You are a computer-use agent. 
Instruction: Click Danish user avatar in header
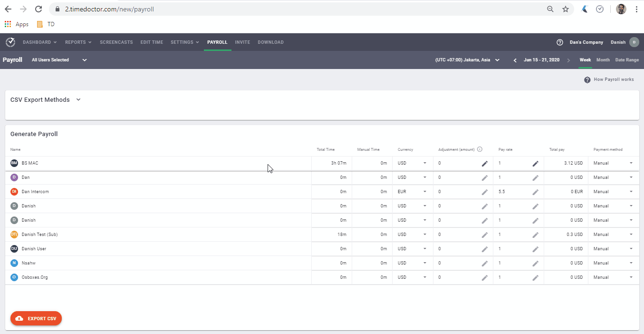[634, 42]
